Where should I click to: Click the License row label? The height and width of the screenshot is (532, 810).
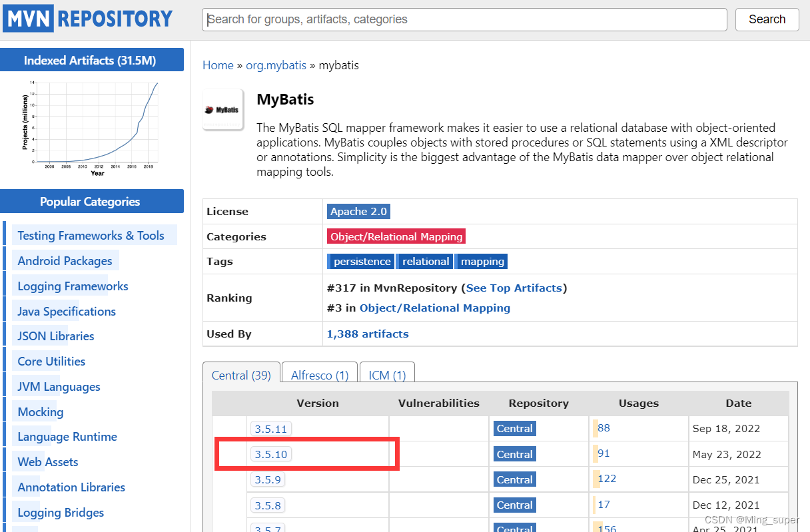227,212
